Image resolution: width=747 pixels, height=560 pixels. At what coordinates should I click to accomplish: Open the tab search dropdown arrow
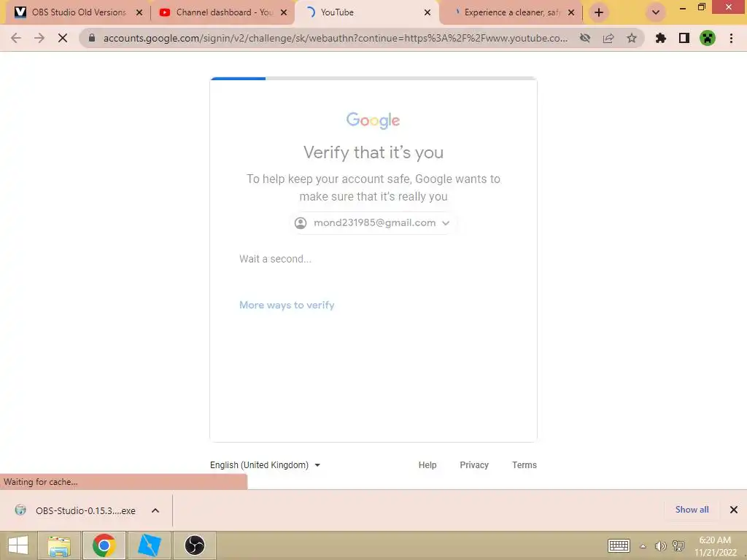tap(656, 12)
